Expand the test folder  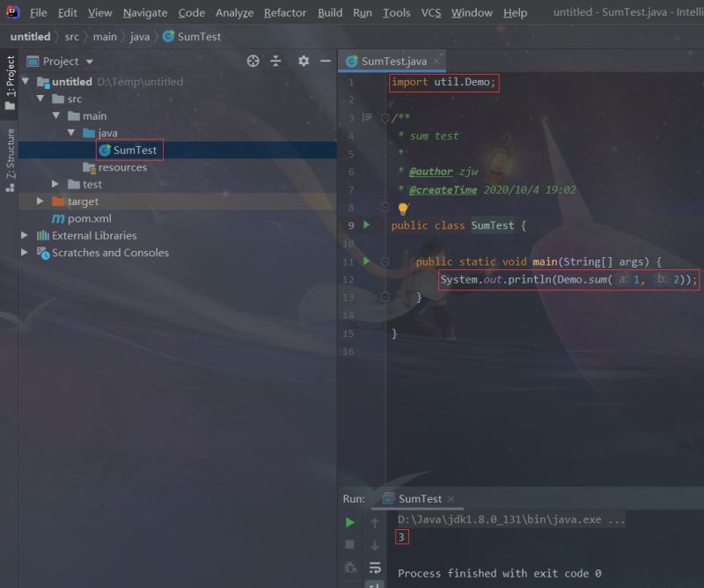(55, 184)
